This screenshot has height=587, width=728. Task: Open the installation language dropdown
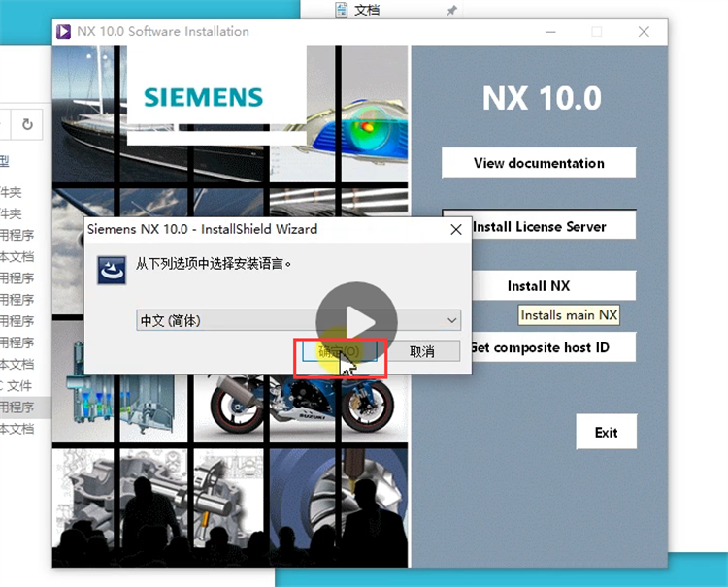(299, 320)
